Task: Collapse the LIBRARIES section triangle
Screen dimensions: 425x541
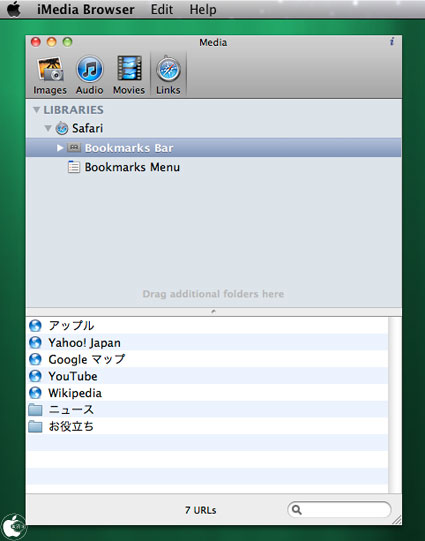Action: (x=36, y=110)
